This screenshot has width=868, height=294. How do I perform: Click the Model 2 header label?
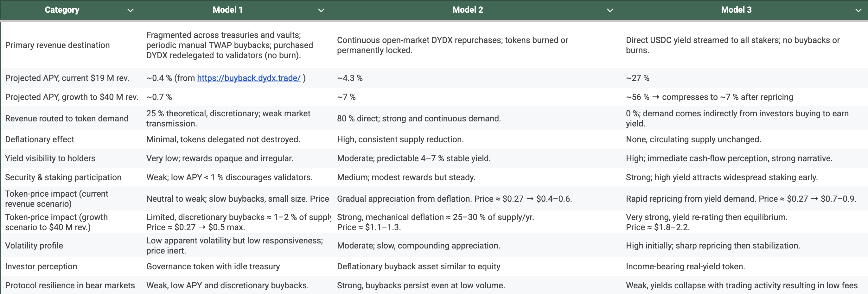467,10
